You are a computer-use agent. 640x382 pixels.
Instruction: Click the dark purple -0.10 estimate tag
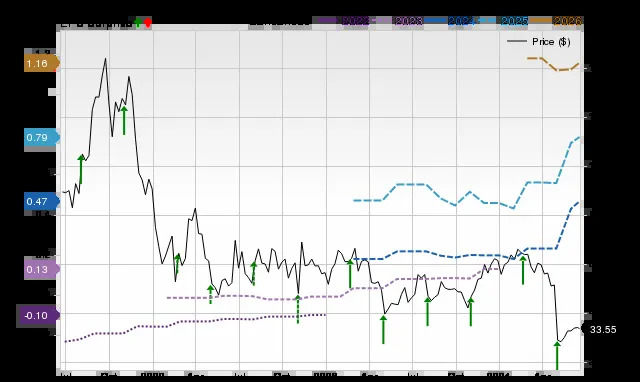[x=38, y=315]
